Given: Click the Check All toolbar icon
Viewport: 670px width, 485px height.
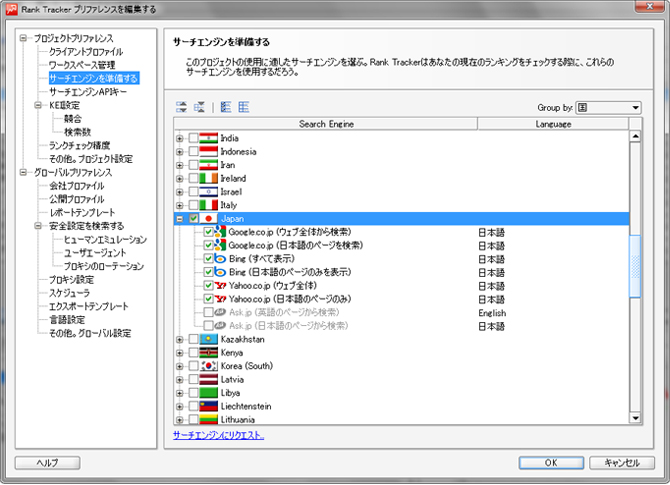Looking at the screenshot, I should click(226, 107).
